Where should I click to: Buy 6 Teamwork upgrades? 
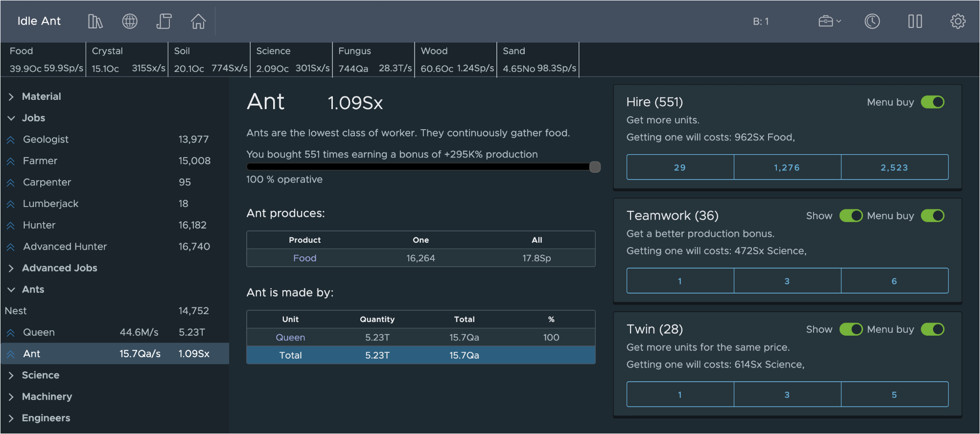click(x=894, y=281)
